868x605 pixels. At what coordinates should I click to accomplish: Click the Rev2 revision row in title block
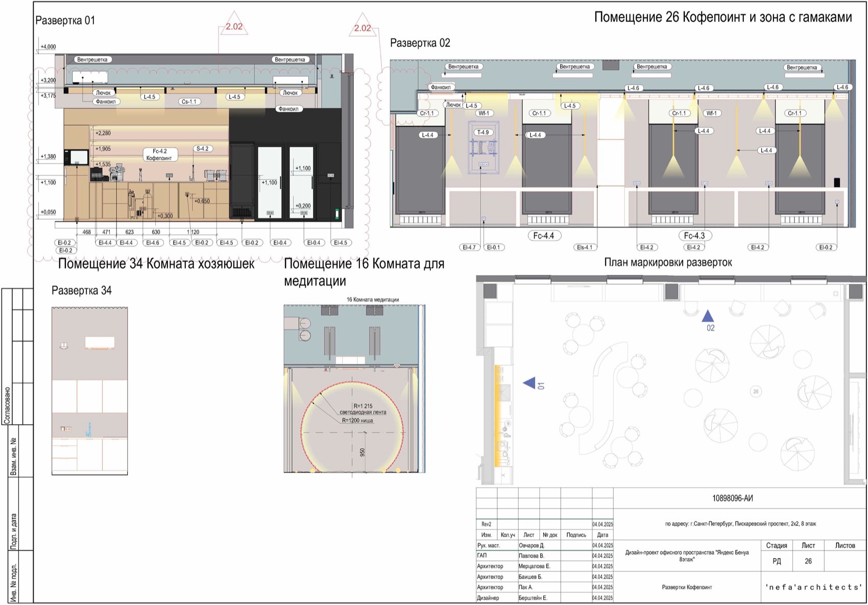486,523
